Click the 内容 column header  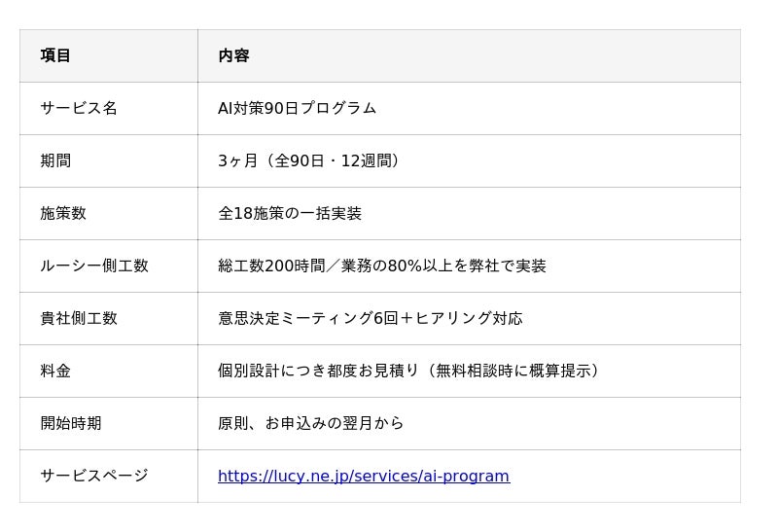click(233, 55)
